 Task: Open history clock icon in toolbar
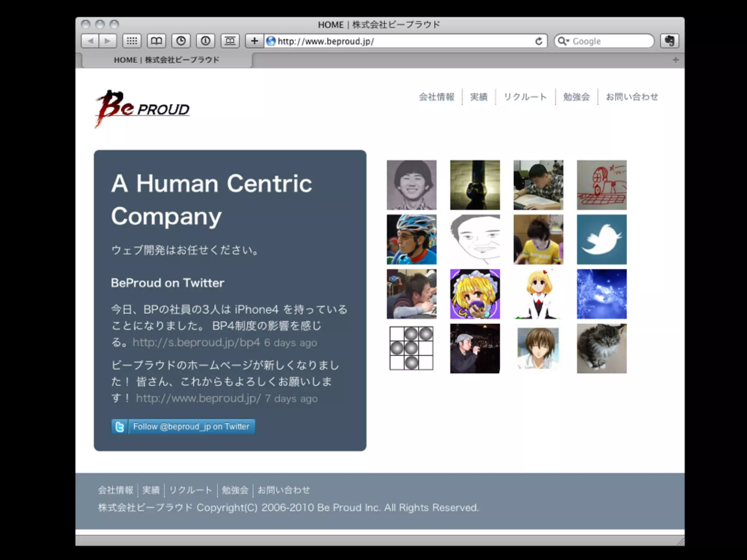[x=181, y=41]
